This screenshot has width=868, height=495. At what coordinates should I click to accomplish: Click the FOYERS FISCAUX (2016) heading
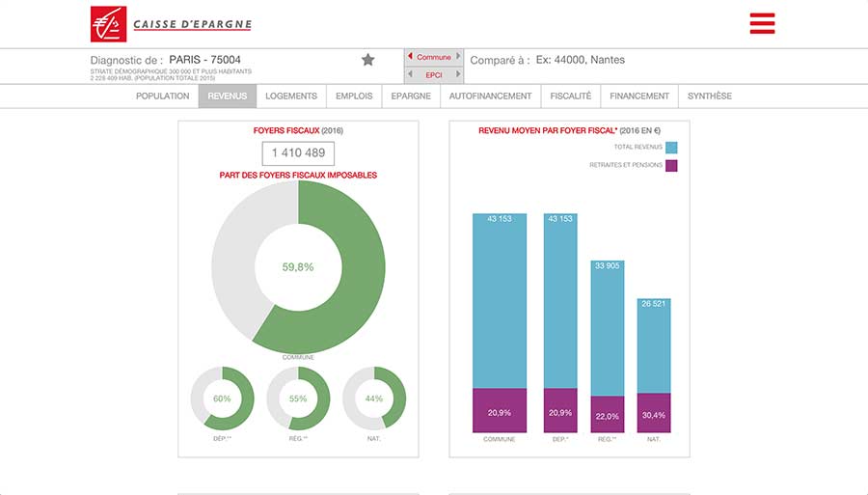click(x=298, y=130)
